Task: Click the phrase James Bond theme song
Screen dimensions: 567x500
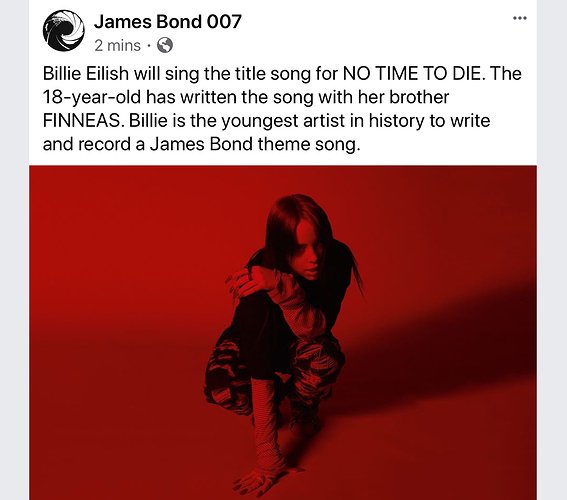Action: point(255,145)
